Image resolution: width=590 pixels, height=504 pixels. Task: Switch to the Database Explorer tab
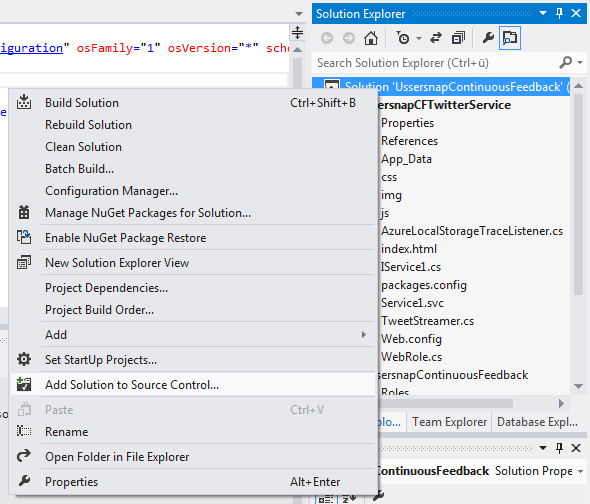pos(537,422)
